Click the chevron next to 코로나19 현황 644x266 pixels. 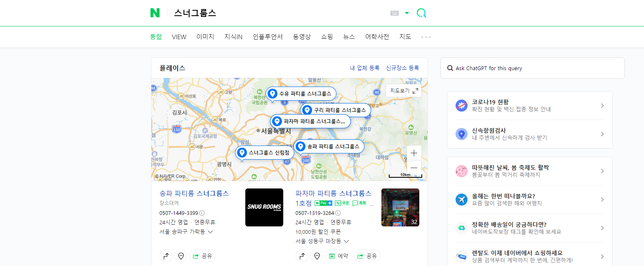pyautogui.click(x=602, y=106)
